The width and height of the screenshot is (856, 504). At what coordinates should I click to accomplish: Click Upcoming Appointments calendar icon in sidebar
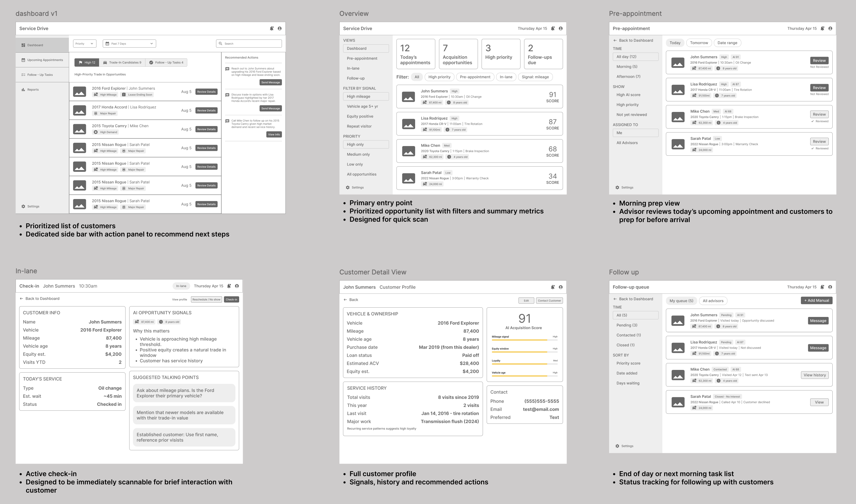23,60
